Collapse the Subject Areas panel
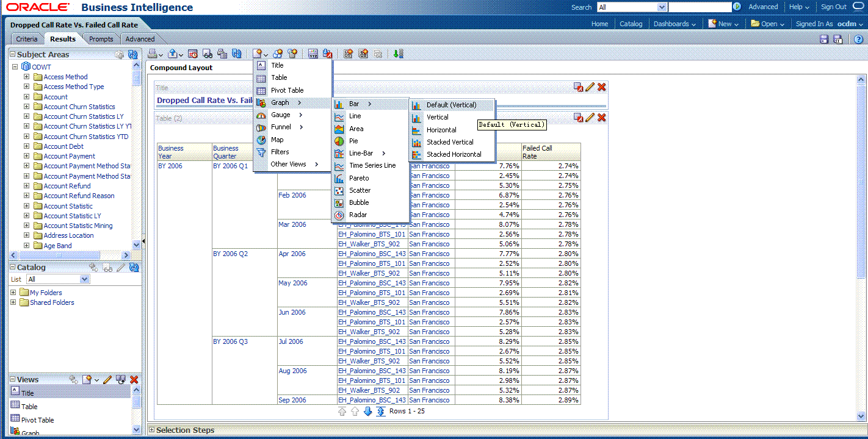This screenshot has width=868, height=439. click(x=12, y=54)
